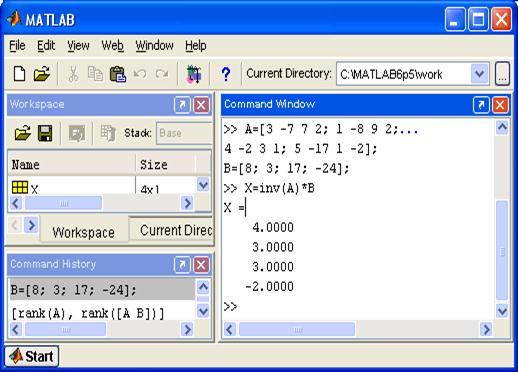Open the File menu
The height and width of the screenshot is (372, 518).
click(17, 46)
